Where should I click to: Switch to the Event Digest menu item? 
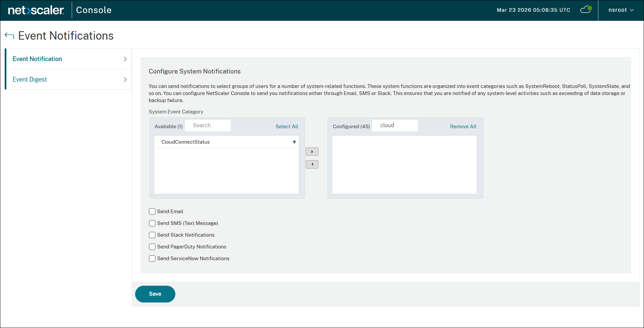pyautogui.click(x=30, y=79)
